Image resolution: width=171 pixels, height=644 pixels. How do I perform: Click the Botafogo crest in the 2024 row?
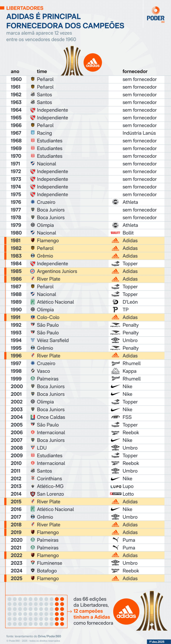pyautogui.click(x=32, y=571)
